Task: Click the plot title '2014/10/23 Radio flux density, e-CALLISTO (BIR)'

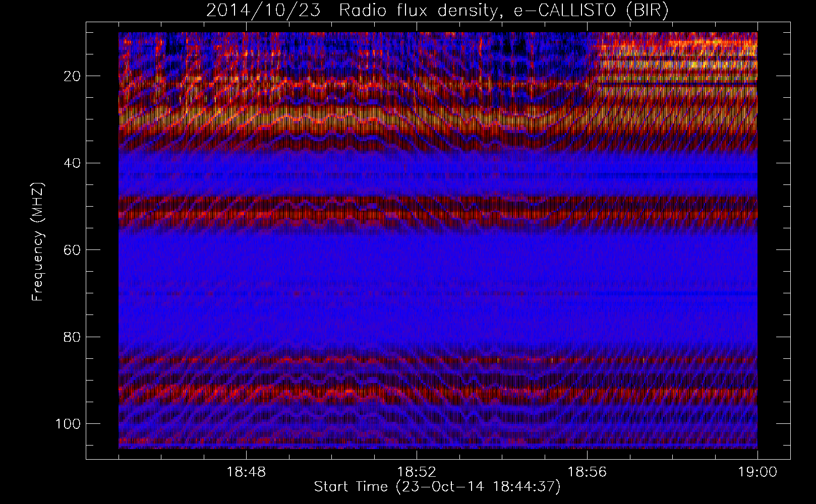Action: pos(437,11)
